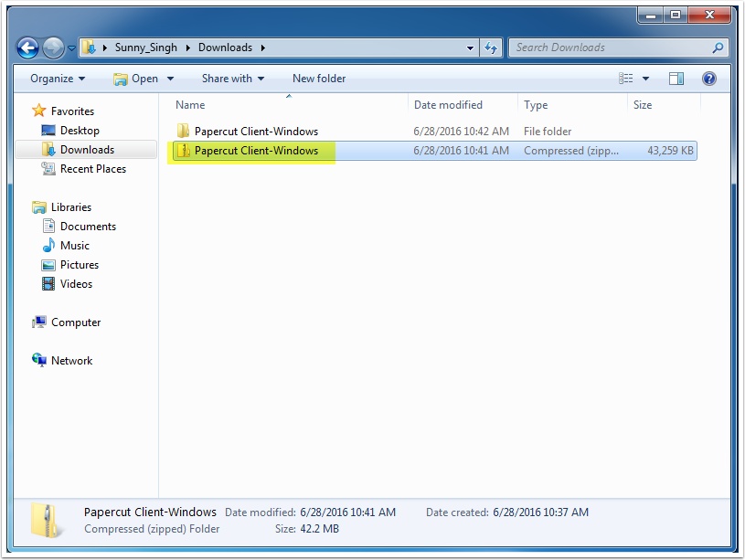Click the Favorites star icon
This screenshot has width=745, height=560.
39,111
